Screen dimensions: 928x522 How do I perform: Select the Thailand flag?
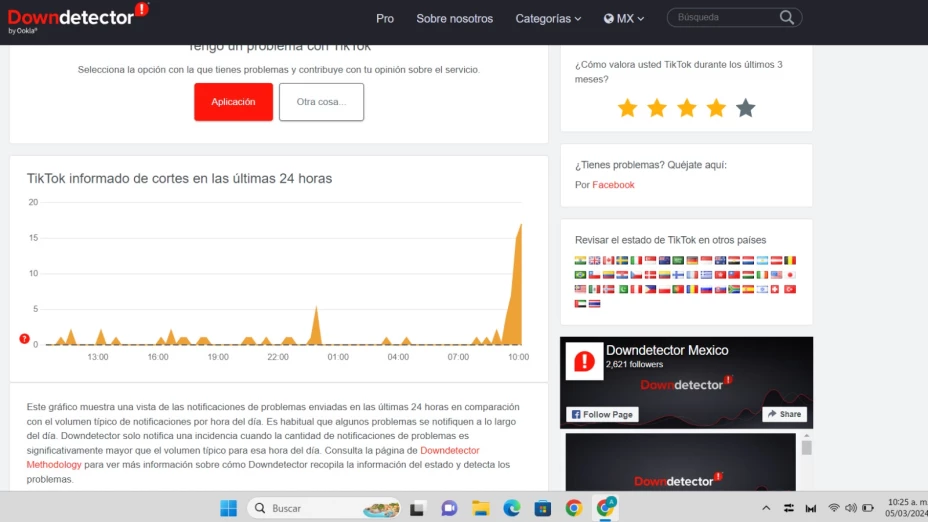pos(595,304)
